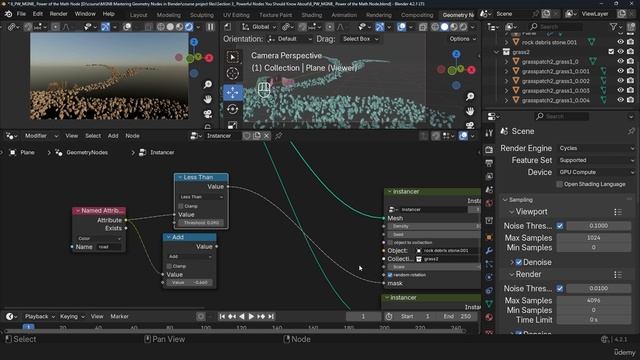640x360 pixels.
Task: Jump to the timeline start frame
Action: pos(222,316)
